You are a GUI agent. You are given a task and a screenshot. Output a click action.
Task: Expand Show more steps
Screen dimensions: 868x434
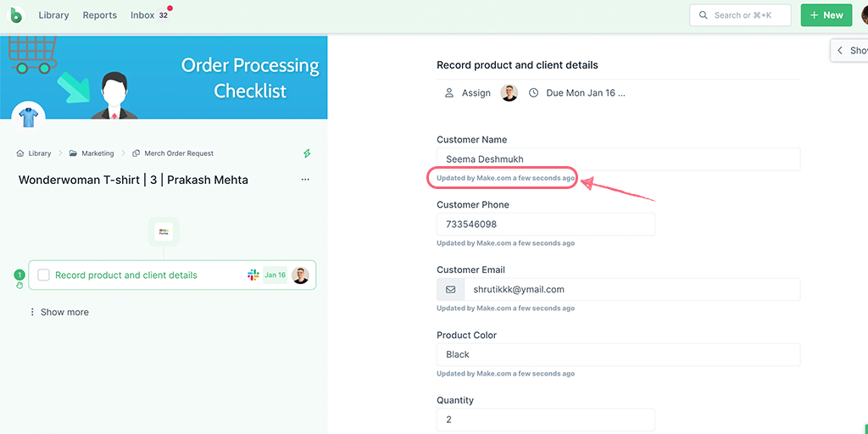59,312
